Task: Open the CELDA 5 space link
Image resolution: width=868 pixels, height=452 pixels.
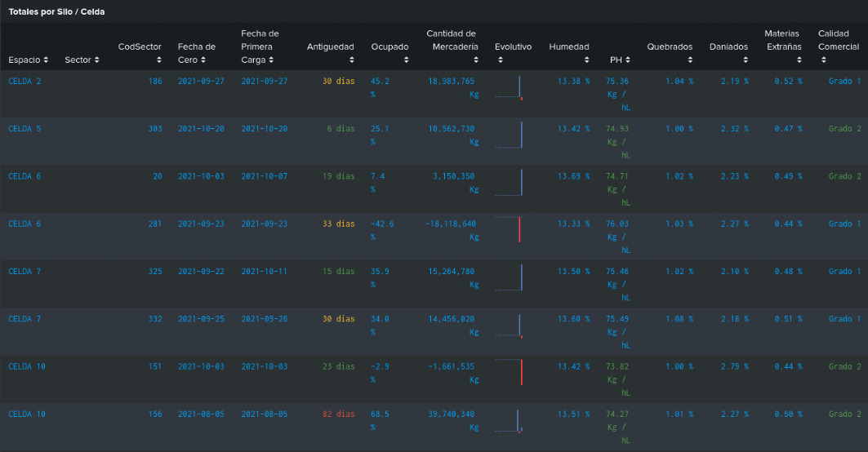Action: click(25, 129)
